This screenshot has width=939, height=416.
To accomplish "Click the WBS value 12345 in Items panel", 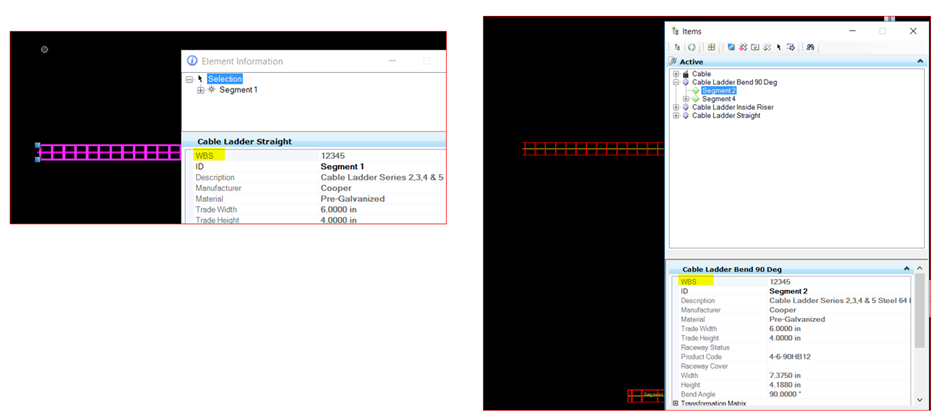I will coord(780,281).
